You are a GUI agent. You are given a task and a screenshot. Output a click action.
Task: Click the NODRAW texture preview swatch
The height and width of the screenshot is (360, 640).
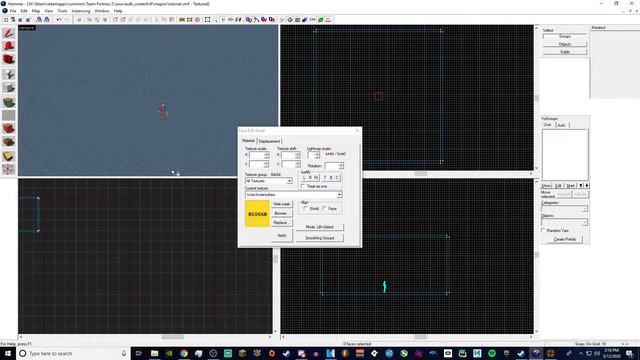pyautogui.click(x=257, y=213)
